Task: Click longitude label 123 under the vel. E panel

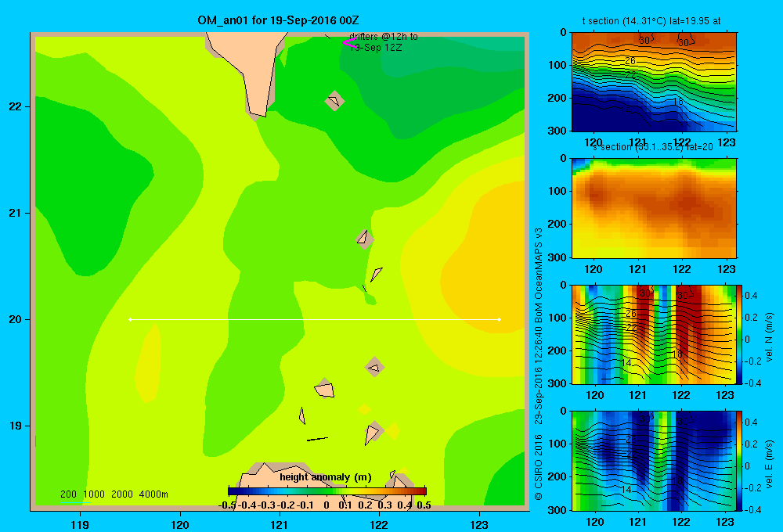Action: pyautogui.click(x=725, y=522)
